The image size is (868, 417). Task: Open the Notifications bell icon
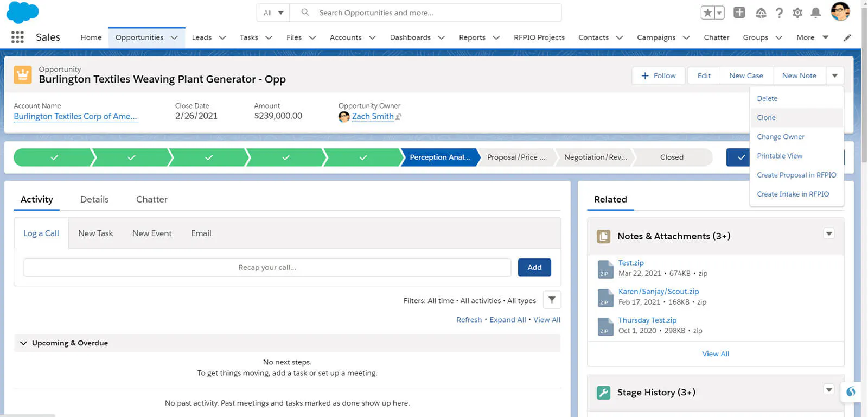(815, 12)
